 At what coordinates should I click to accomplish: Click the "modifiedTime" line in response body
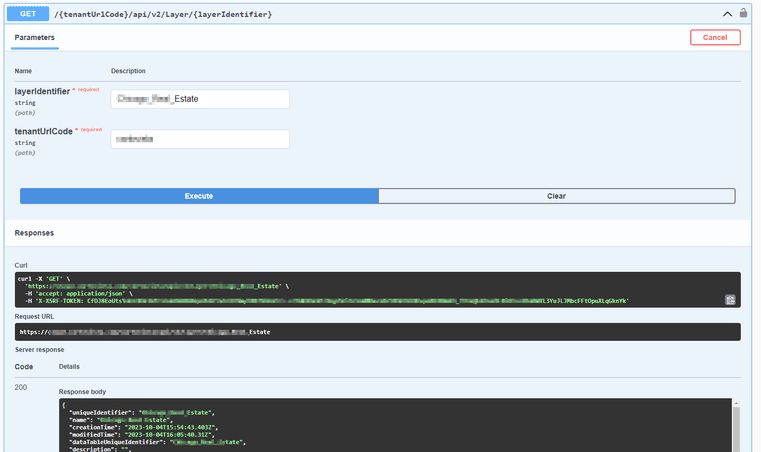142,435
